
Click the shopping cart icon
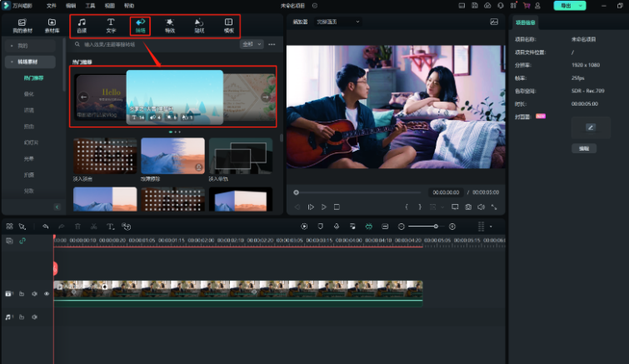(x=526, y=5)
